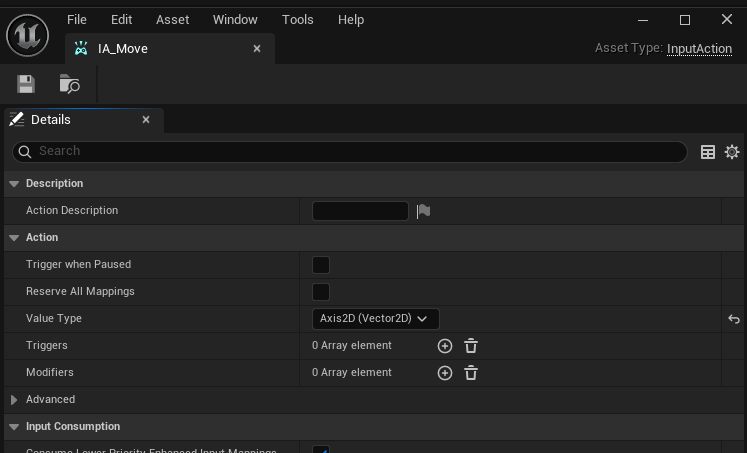Select the Details panel tab
Screen dimensions: 747x453
tap(84, 120)
